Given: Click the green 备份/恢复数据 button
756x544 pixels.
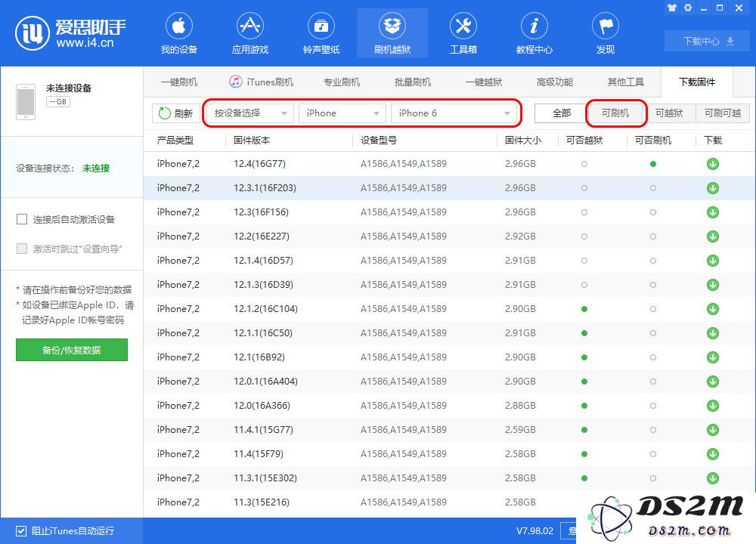Looking at the screenshot, I should 71,350.
